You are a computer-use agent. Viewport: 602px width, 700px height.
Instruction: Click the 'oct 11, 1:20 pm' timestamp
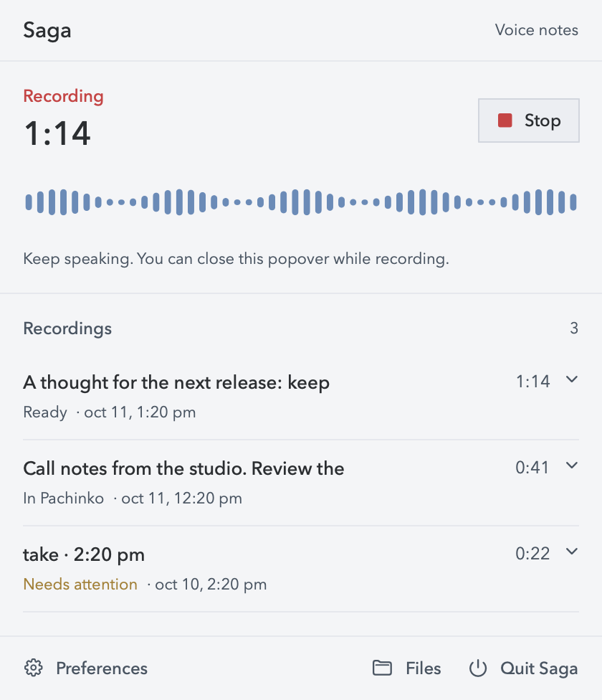click(x=140, y=412)
